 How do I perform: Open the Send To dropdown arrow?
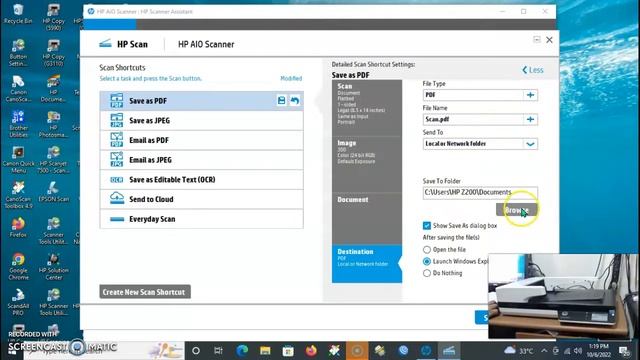pos(530,144)
